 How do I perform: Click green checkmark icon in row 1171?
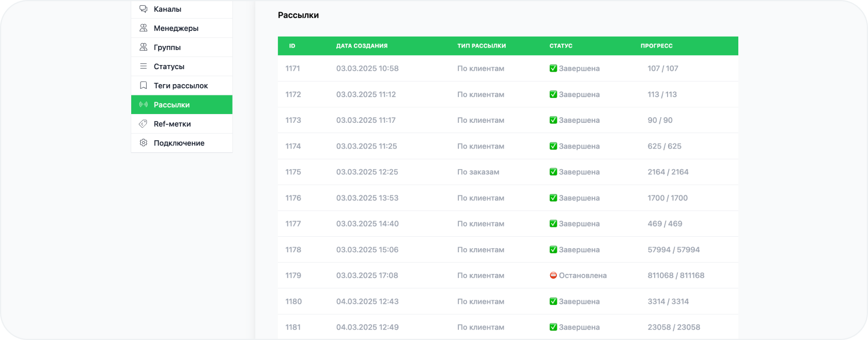coord(553,68)
